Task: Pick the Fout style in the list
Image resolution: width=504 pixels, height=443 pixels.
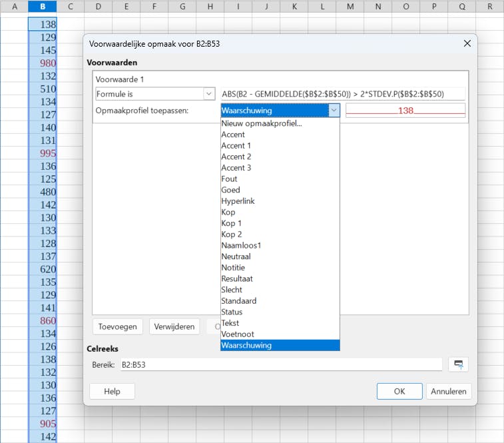Action: [x=280, y=179]
